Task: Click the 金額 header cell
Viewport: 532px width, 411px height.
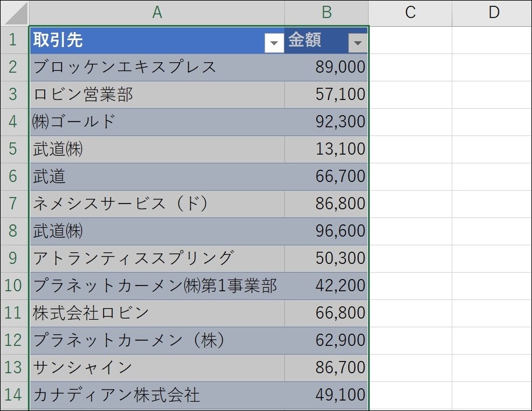Action: [x=326, y=40]
